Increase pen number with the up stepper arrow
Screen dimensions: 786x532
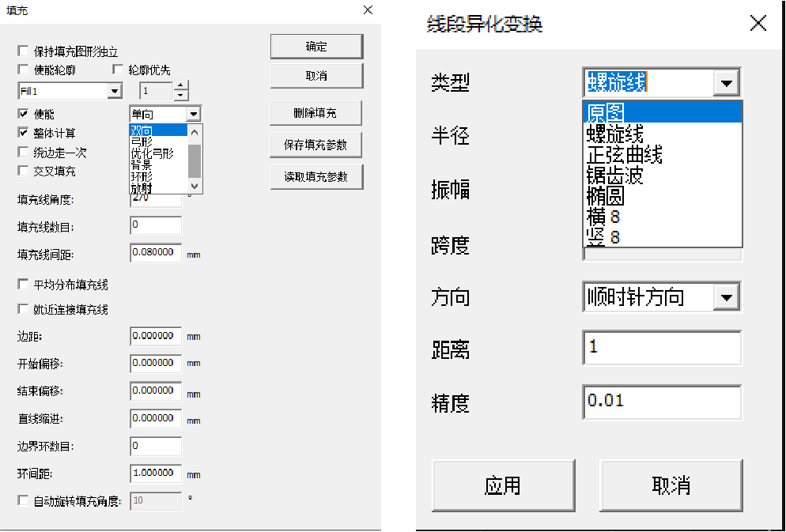coord(180,87)
